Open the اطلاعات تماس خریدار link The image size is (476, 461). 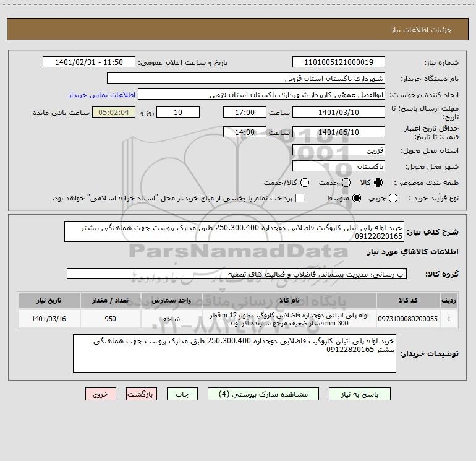[x=102, y=95]
